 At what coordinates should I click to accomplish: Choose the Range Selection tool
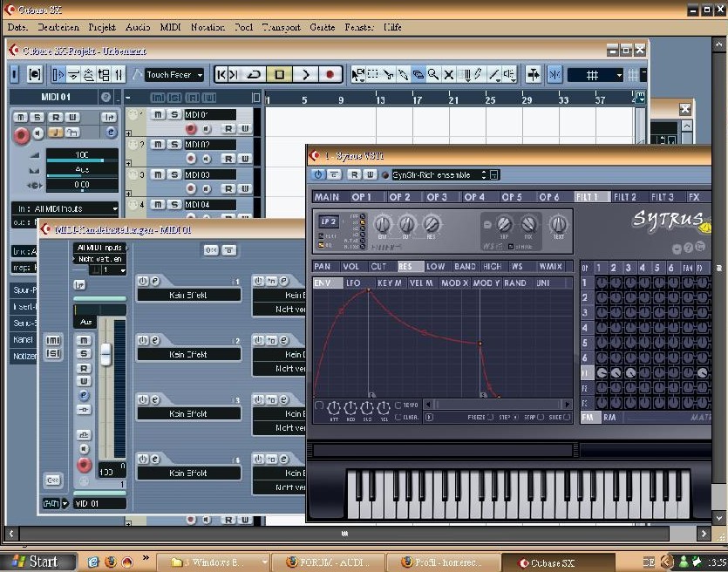[373, 74]
